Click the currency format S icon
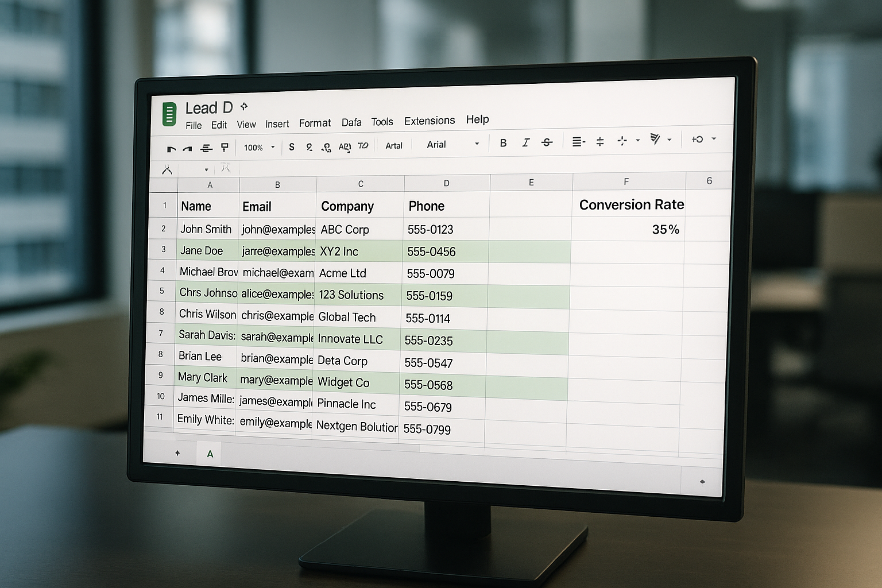This screenshot has width=882, height=588. coord(292,147)
